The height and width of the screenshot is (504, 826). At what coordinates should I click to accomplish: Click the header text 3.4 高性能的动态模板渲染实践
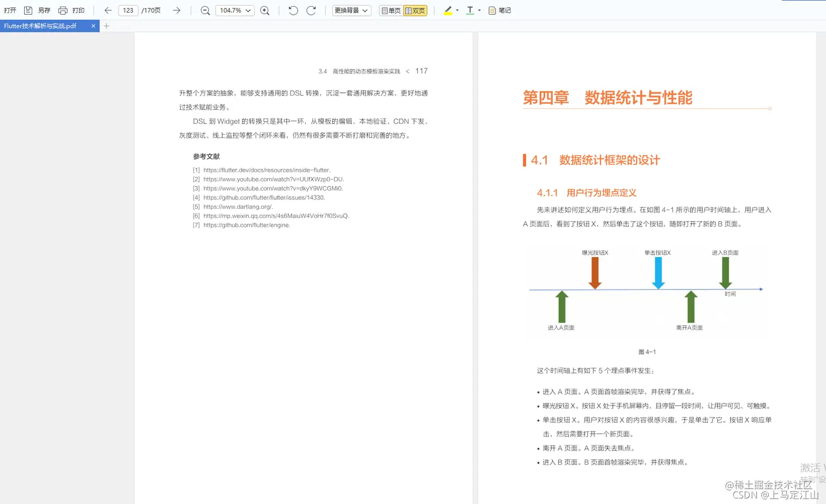(x=359, y=72)
